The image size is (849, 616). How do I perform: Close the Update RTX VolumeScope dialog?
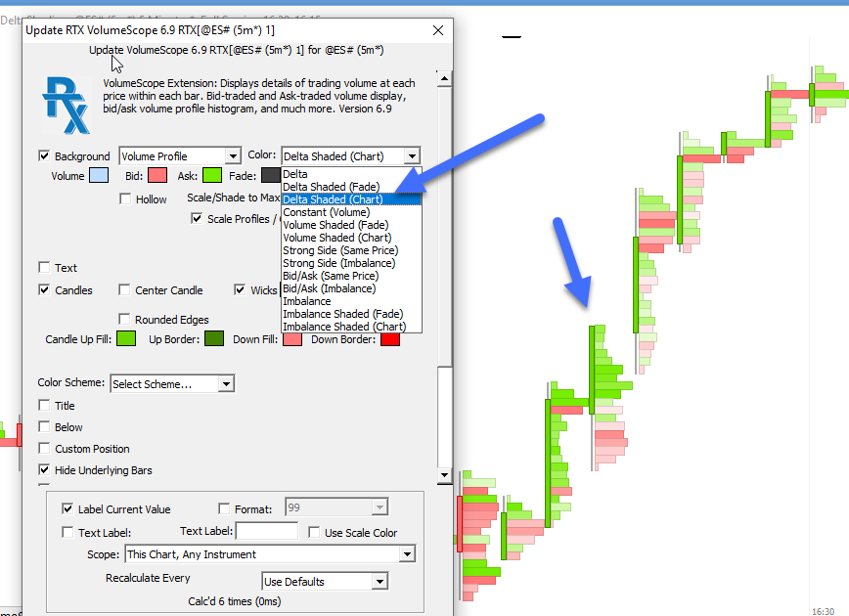438,30
